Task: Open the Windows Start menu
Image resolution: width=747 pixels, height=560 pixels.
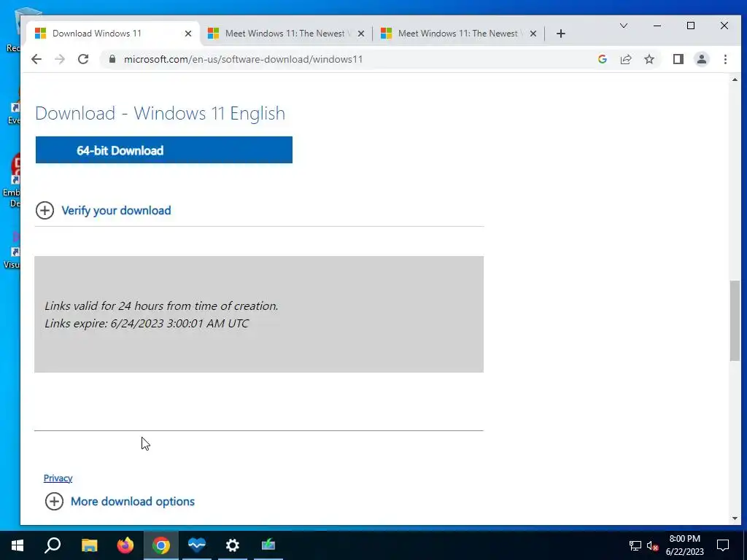Action: pos(18,545)
